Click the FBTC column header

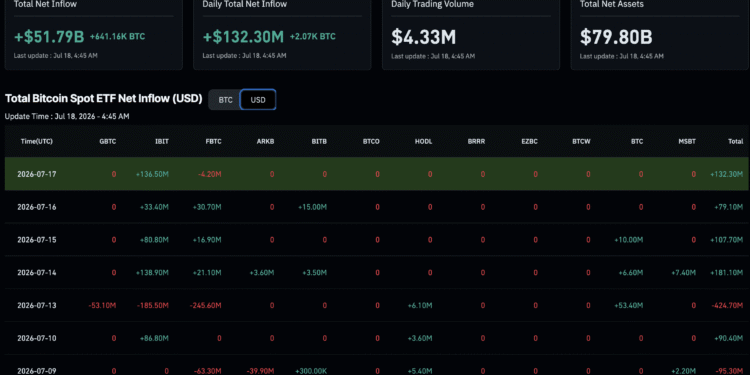pyautogui.click(x=213, y=142)
